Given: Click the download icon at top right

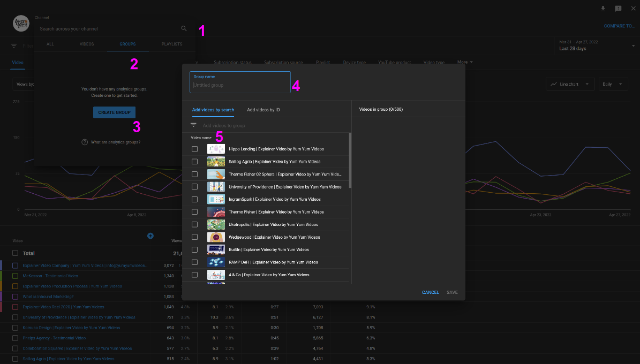Looking at the screenshot, I should tap(603, 9).
